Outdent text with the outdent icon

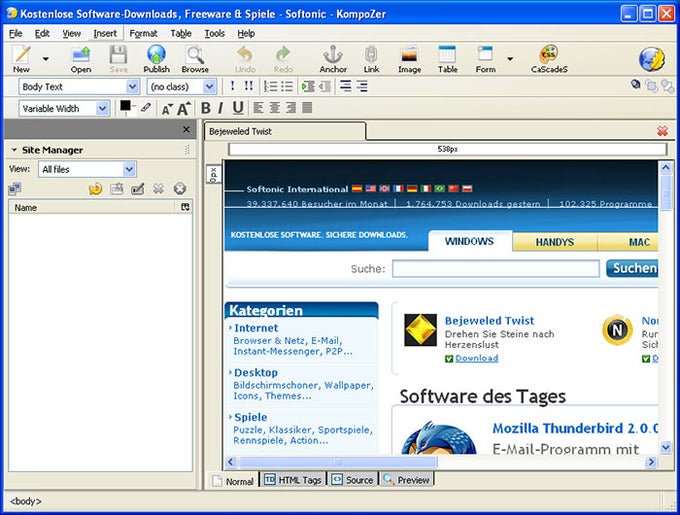(325, 86)
